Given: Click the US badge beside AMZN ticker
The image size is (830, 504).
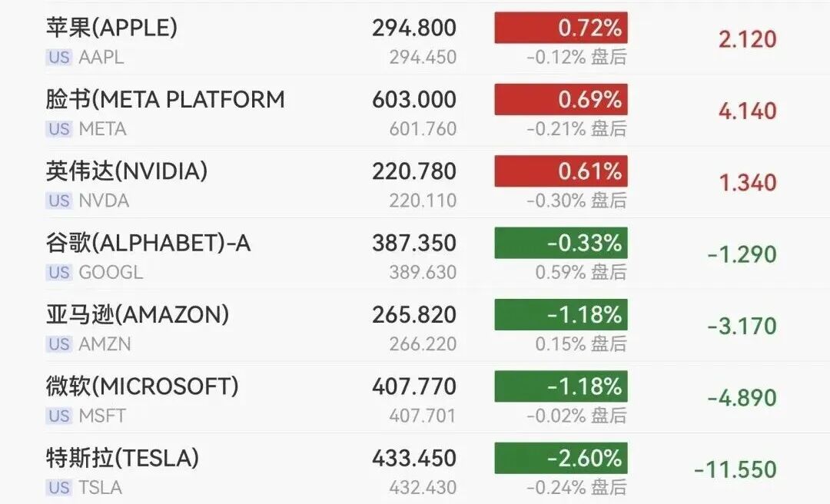Looking at the screenshot, I should [58, 344].
